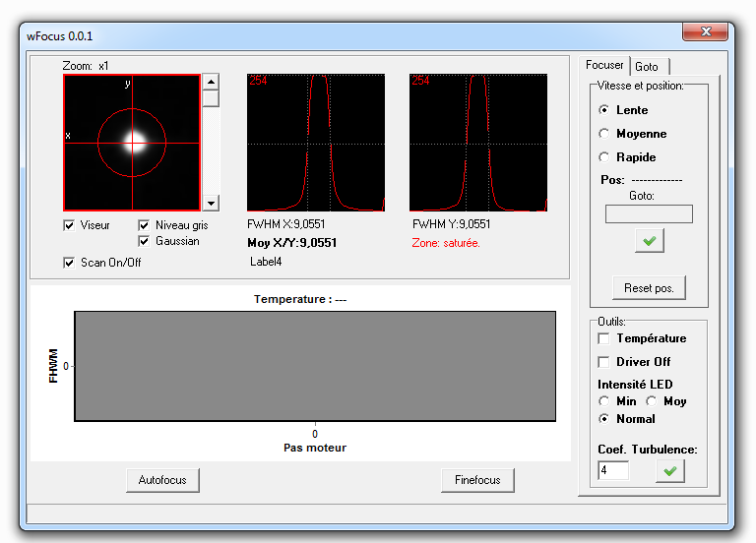Click the zoom scrollbar thumb
Image resolution: width=756 pixels, height=543 pixels.
211,98
